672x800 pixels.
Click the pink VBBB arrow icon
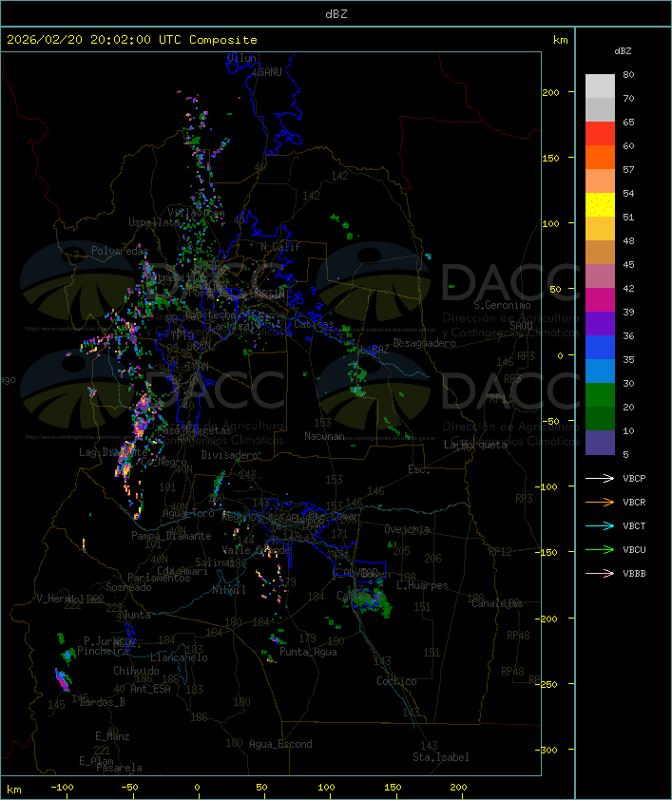[x=600, y=574]
